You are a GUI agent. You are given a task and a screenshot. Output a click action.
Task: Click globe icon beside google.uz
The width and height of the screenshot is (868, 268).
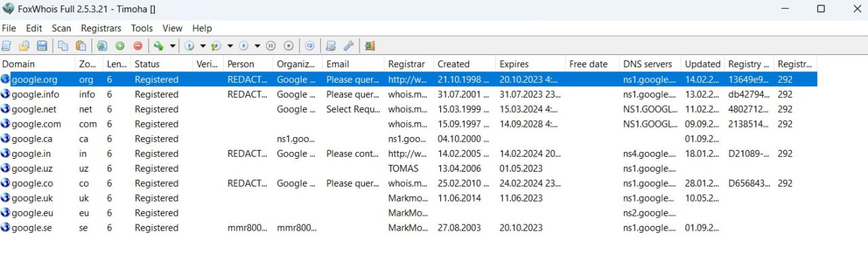[5, 168]
